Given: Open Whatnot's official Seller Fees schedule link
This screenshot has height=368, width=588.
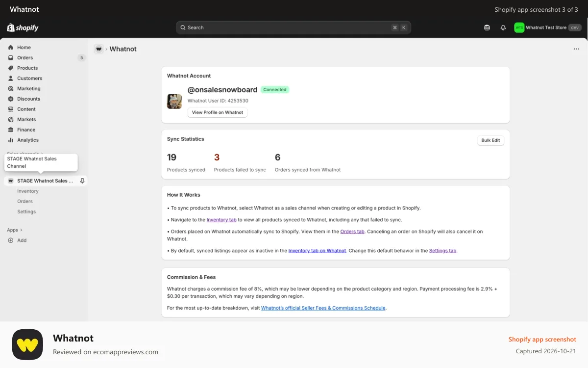Looking at the screenshot, I should (x=323, y=308).
